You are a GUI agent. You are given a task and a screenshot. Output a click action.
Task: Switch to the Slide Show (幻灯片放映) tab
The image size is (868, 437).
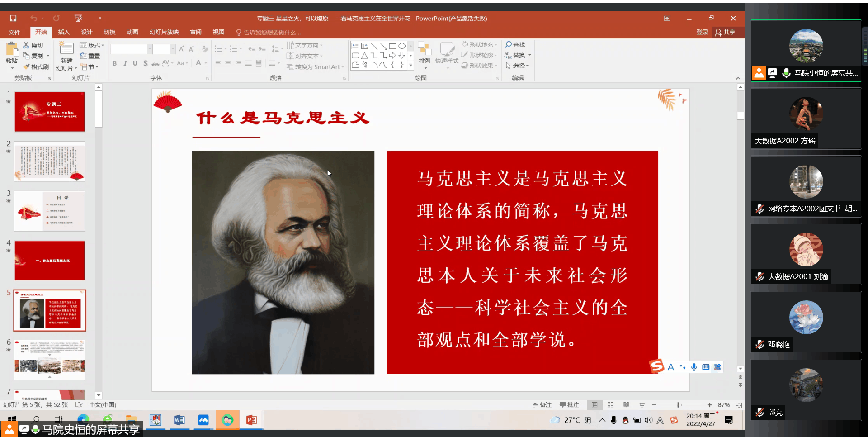(164, 32)
